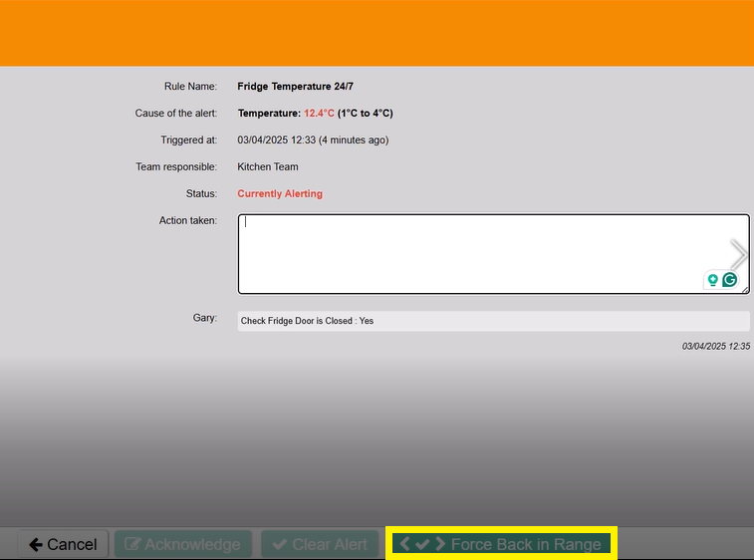Screen dimensions: 754x560
Task: Click the Grammarly G icon in the text box
Action: [729, 280]
